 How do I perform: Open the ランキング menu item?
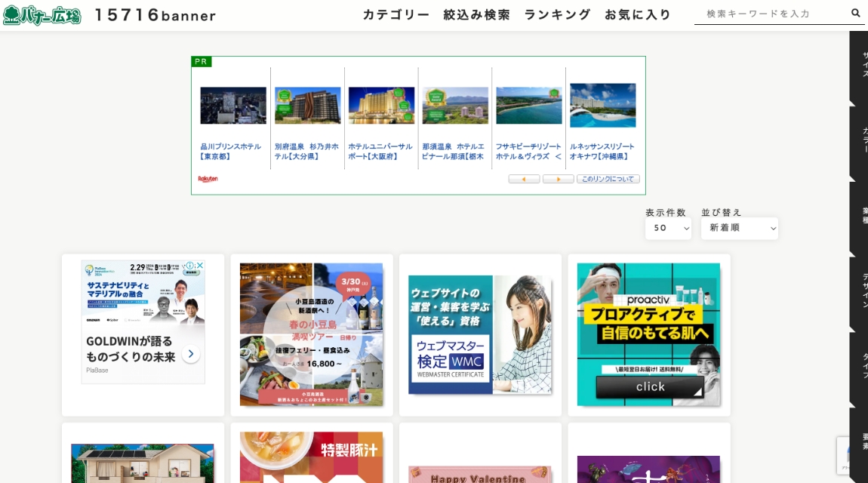click(558, 15)
